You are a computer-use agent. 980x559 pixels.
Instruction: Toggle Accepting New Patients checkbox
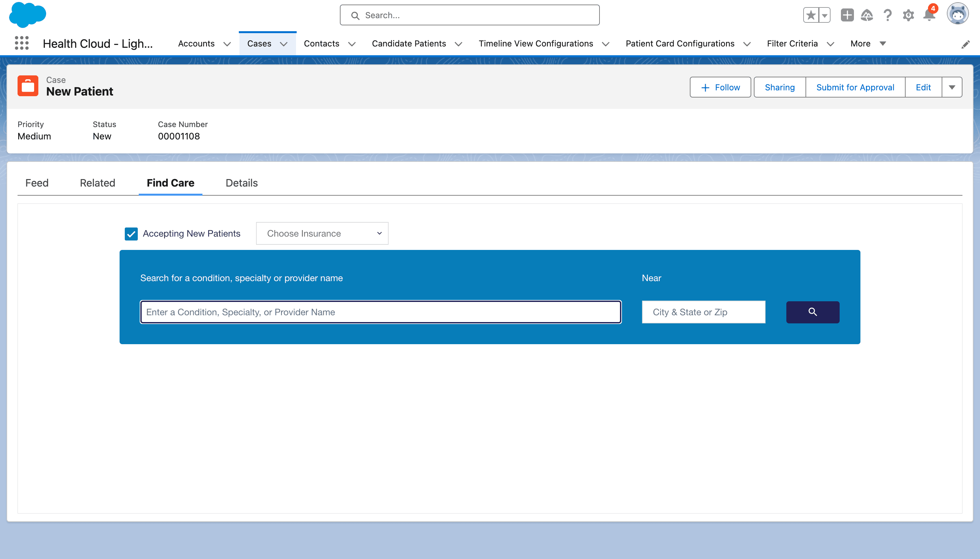point(131,233)
